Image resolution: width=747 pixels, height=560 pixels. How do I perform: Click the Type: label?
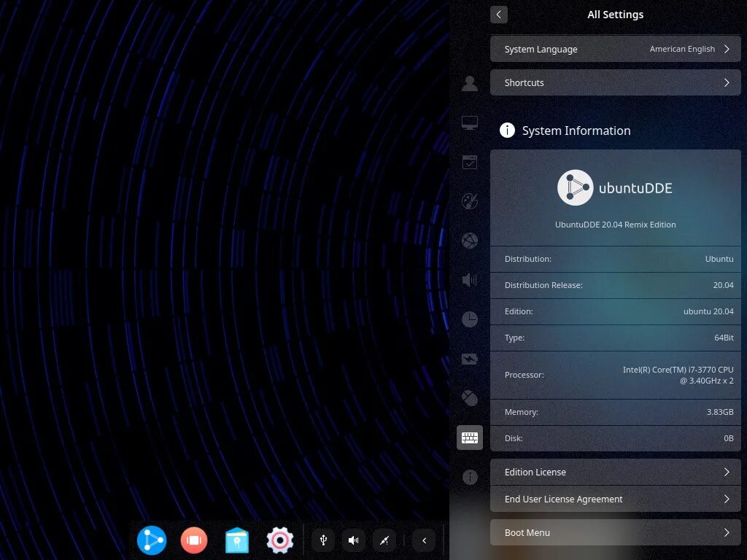pyautogui.click(x=514, y=338)
